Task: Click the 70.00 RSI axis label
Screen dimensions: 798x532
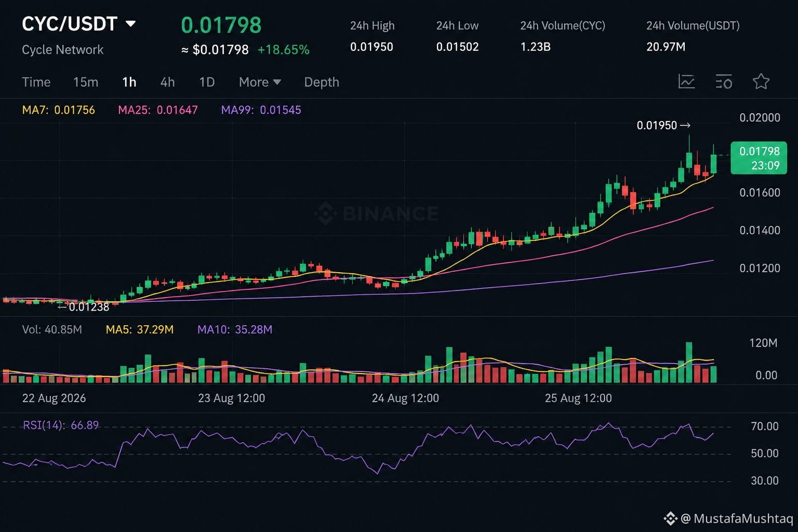Action: [765, 427]
